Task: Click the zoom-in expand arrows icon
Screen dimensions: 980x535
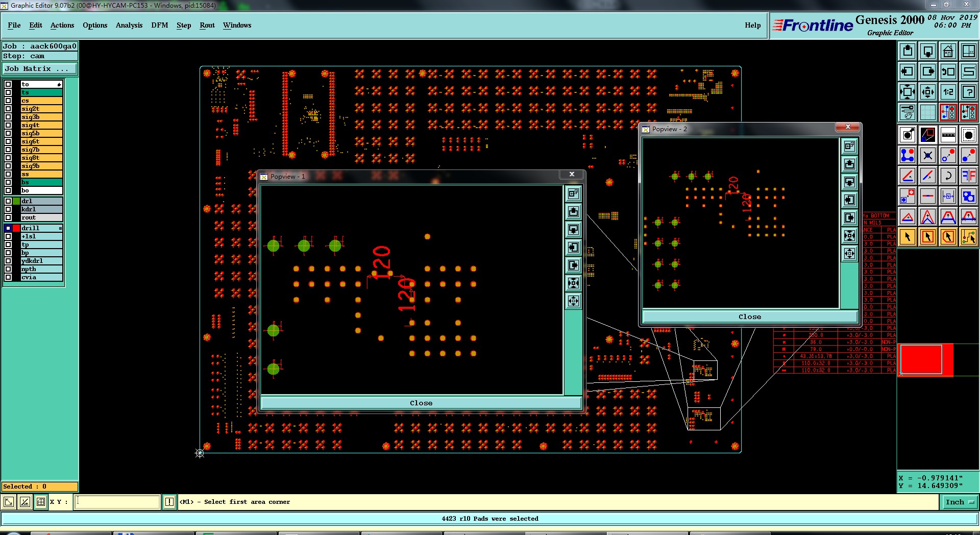Action: 908,92
